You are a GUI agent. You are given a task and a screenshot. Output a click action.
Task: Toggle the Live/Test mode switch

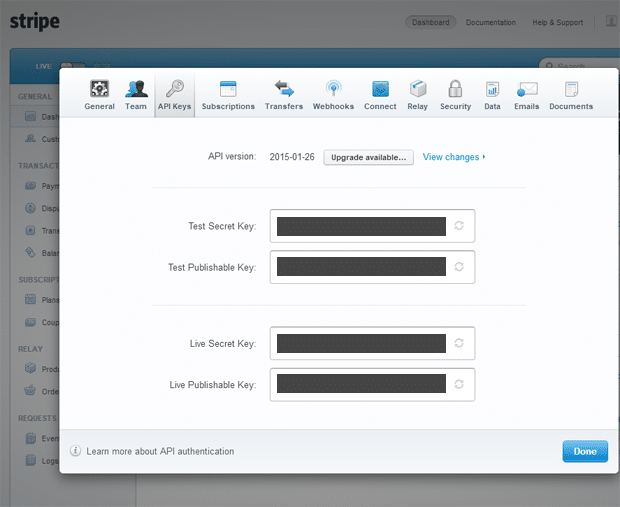pyautogui.click(x=73, y=65)
